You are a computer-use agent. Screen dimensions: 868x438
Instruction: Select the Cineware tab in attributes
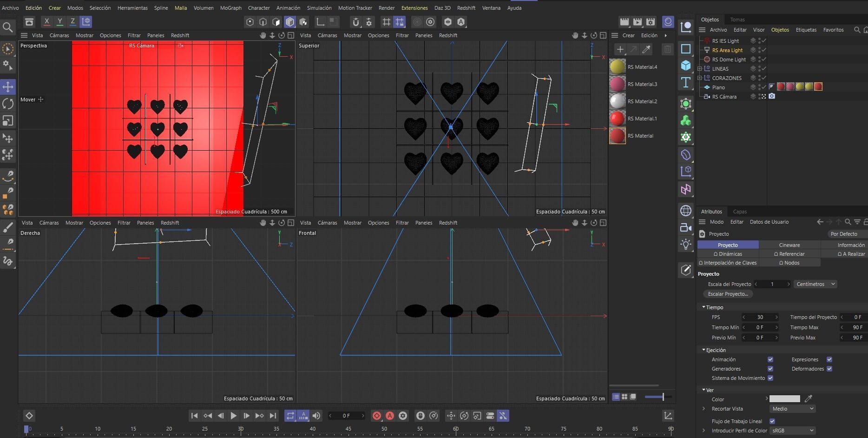click(789, 245)
